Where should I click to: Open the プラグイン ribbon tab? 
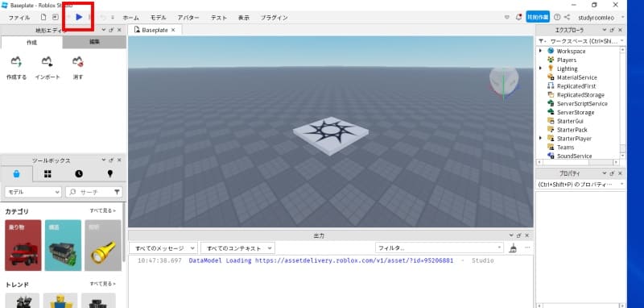(x=274, y=18)
